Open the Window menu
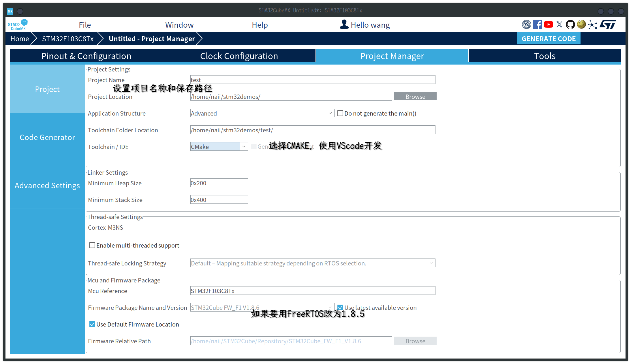The image size is (631, 364). tap(179, 25)
